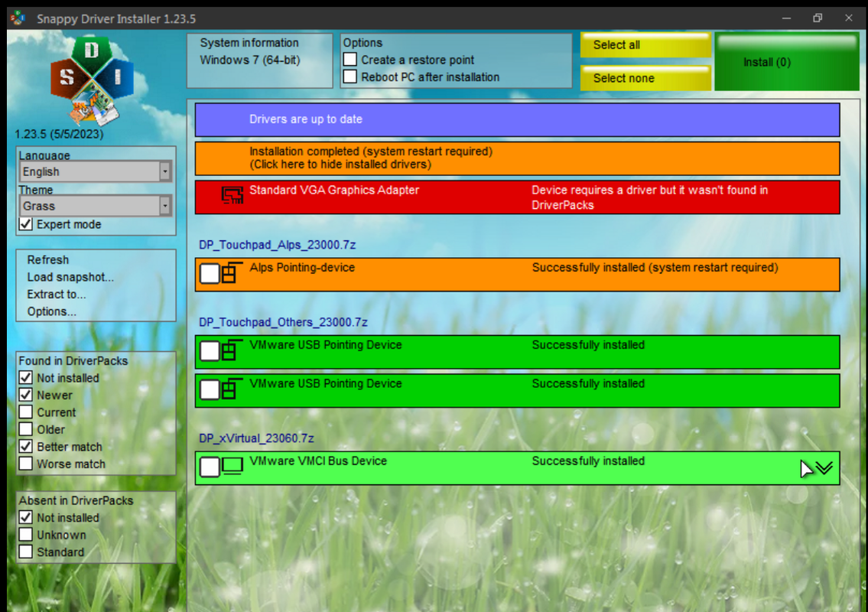The image size is (868, 612).
Task: Click the DP_Touchpad_Alps_23000.7z pack label
Action: click(x=278, y=245)
